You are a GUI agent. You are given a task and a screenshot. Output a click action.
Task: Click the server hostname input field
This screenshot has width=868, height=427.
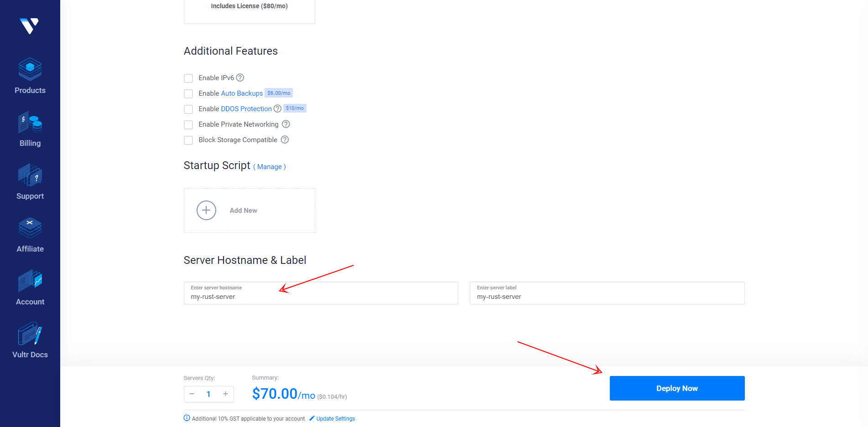[x=321, y=297]
